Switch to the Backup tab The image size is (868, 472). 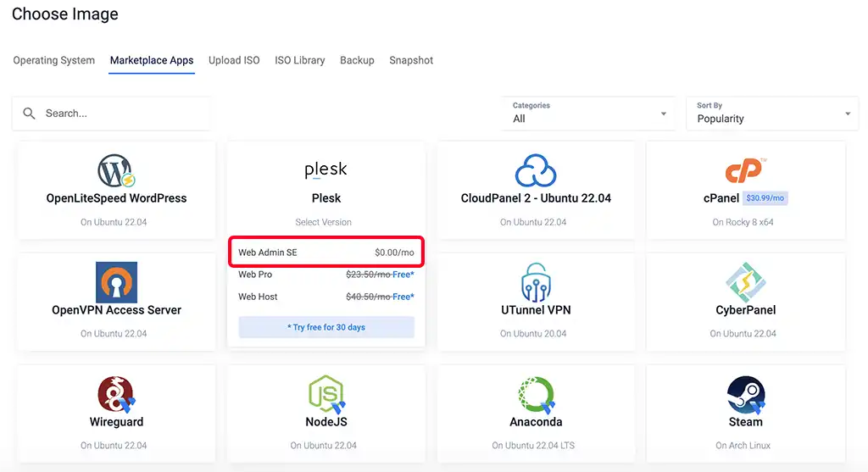[357, 60]
